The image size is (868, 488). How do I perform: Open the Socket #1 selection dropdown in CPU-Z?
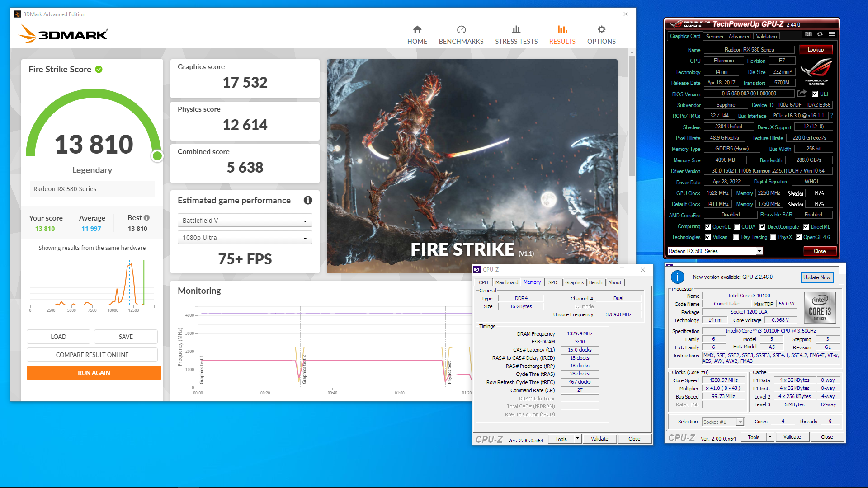[723, 422]
